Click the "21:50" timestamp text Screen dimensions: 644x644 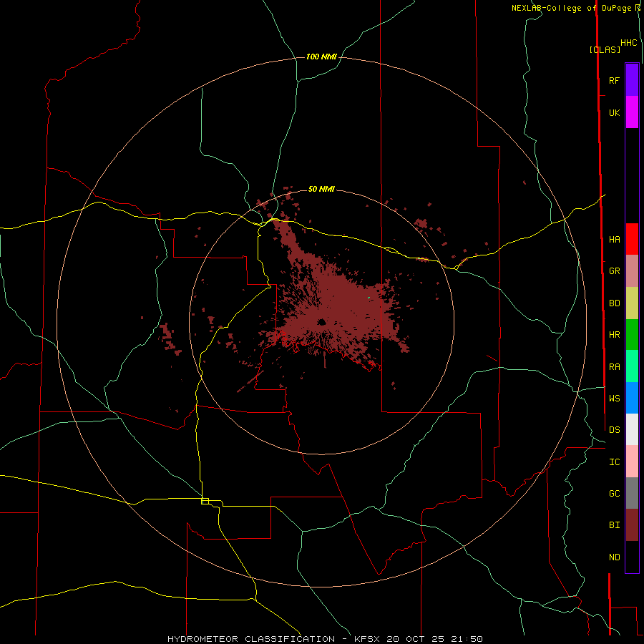pos(468,639)
